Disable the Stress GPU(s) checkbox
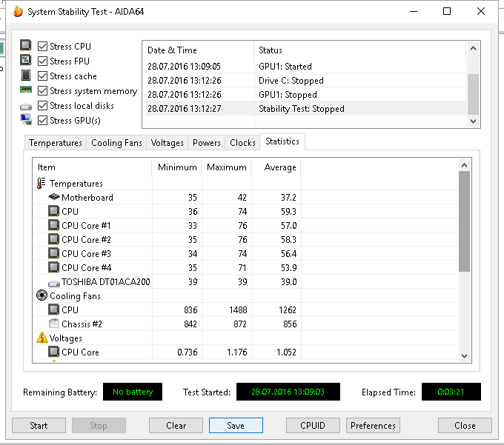 [42, 121]
